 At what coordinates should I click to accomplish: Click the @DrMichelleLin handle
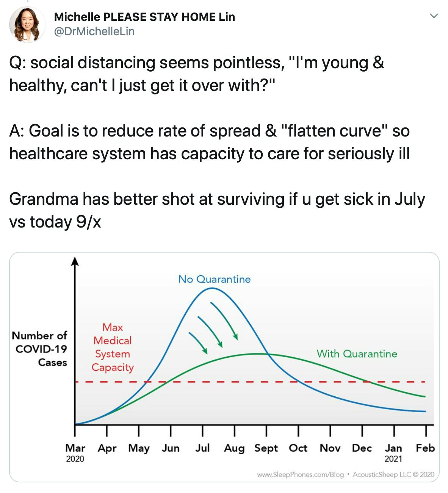[x=94, y=31]
